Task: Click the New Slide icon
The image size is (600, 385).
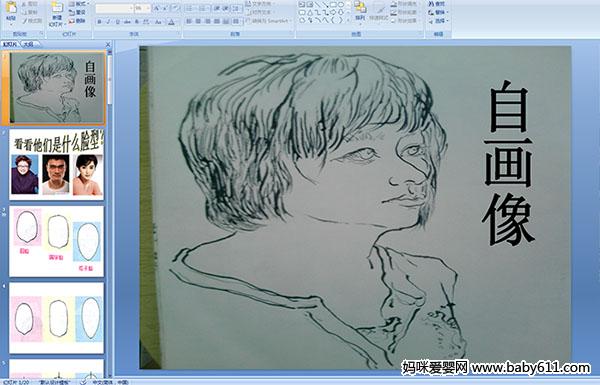Action: pyautogui.click(x=57, y=13)
